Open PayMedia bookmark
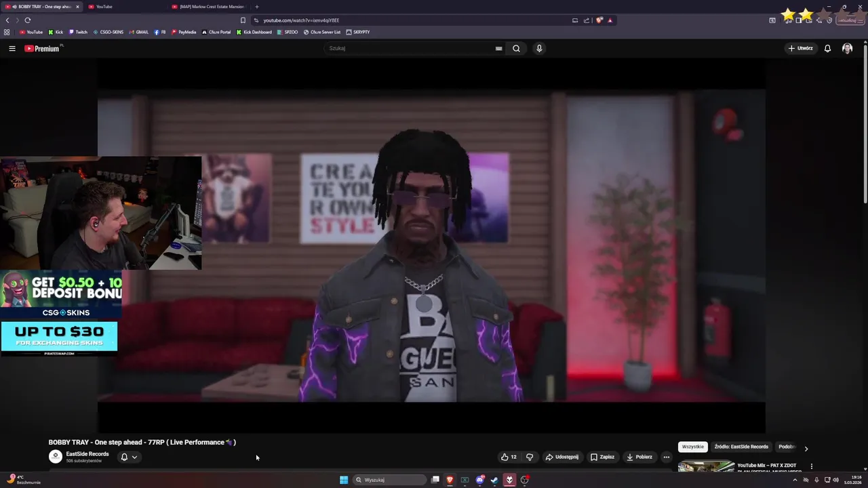This screenshot has height=488, width=868. 184,32
